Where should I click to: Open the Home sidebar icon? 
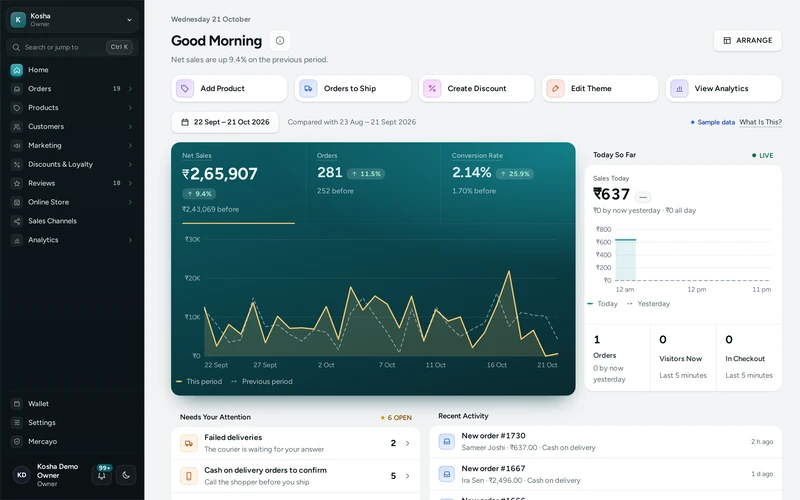[17, 70]
